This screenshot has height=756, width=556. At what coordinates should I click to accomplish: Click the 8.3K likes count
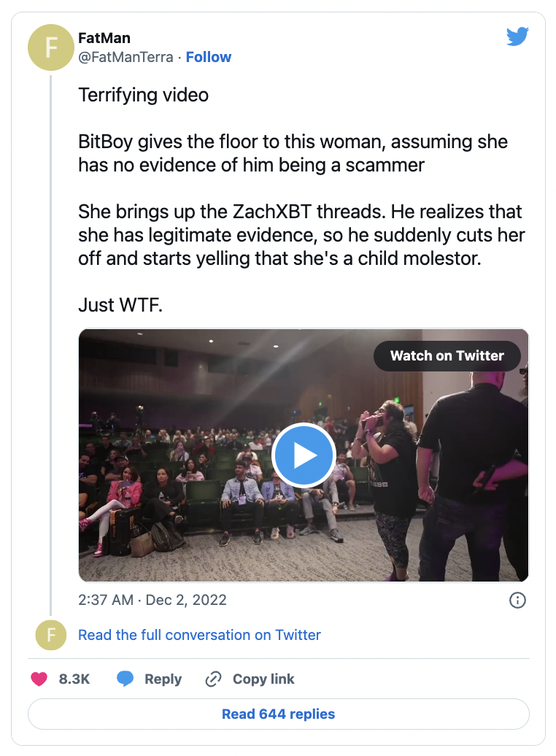[x=74, y=679]
